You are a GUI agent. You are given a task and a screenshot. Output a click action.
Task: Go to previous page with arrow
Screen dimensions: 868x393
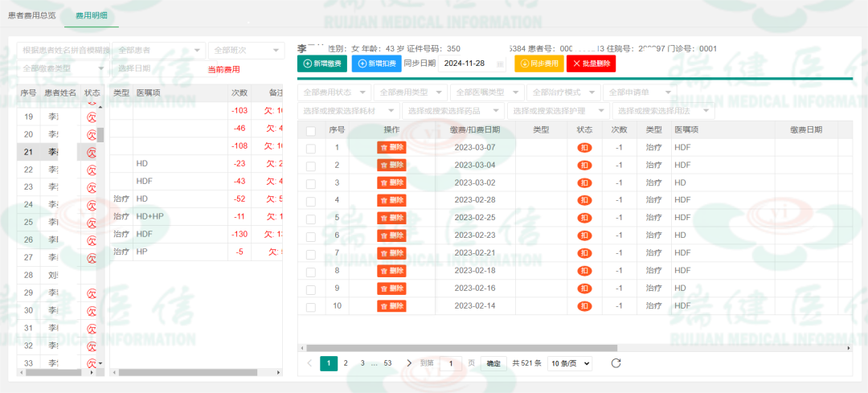coord(309,363)
